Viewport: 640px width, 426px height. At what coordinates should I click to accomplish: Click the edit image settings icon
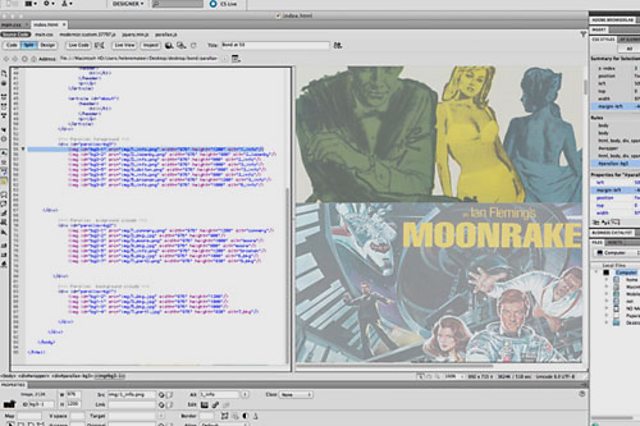[215, 405]
